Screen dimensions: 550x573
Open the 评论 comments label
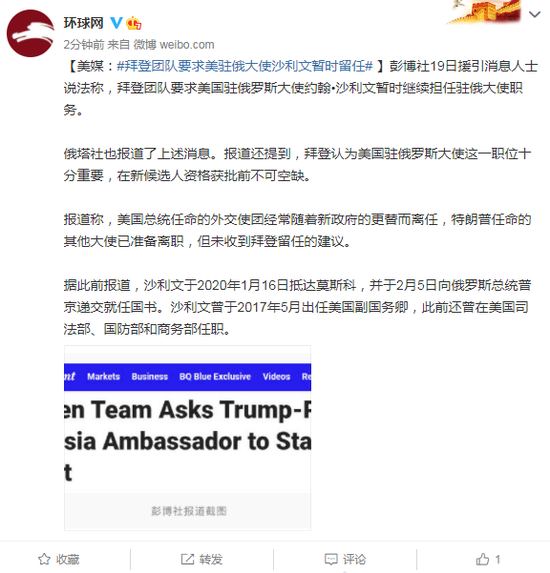coord(354,559)
